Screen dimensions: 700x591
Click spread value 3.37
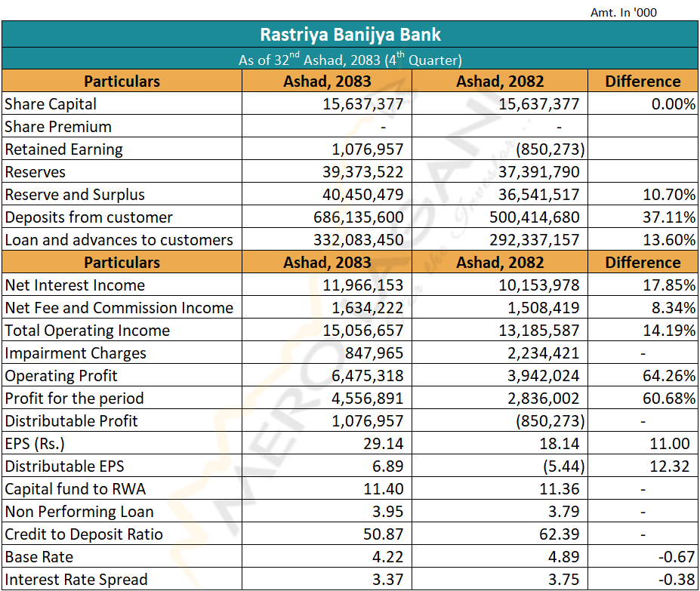point(387,580)
